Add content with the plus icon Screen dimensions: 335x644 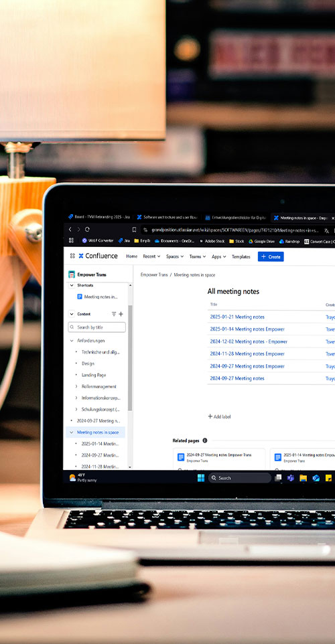click(121, 314)
